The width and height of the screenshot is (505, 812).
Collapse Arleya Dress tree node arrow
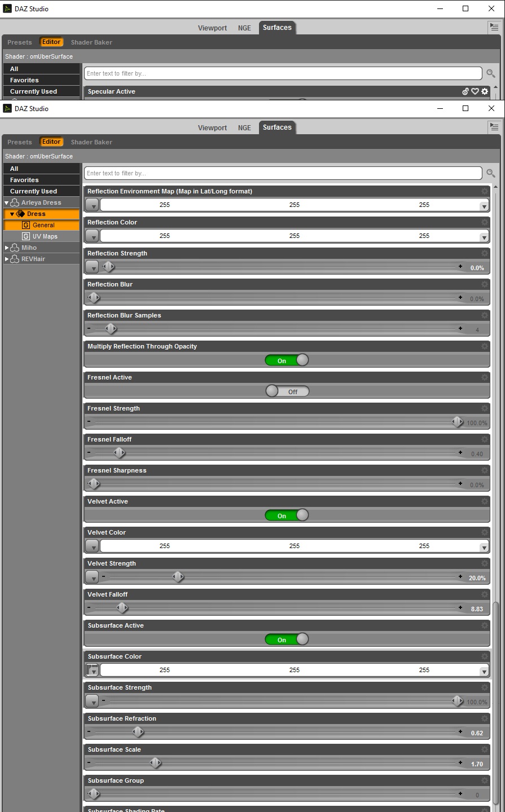click(x=7, y=203)
